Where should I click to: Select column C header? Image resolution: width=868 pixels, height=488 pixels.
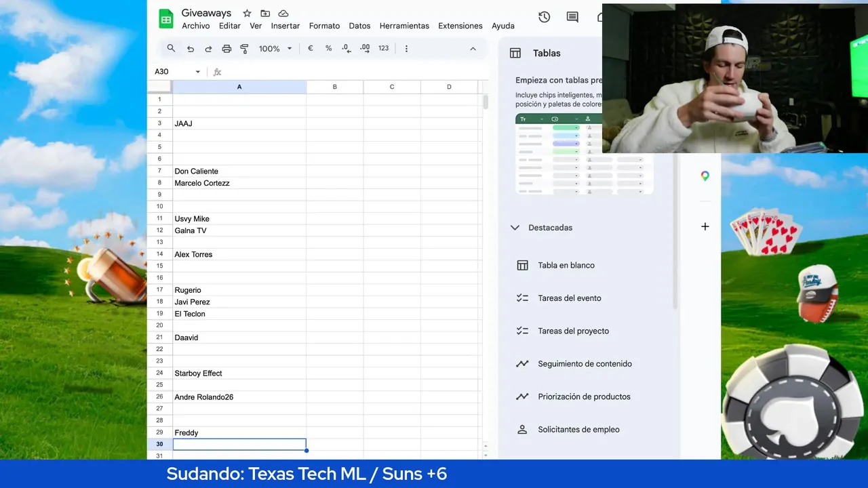point(392,87)
